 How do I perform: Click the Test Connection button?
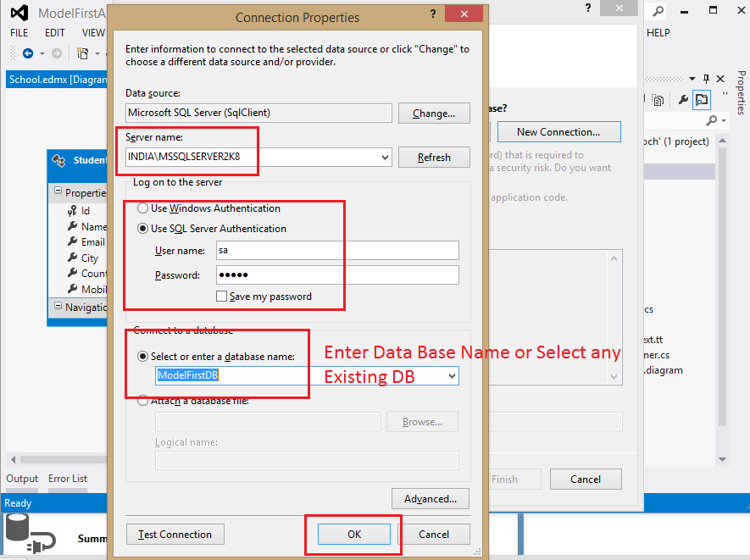[175, 535]
